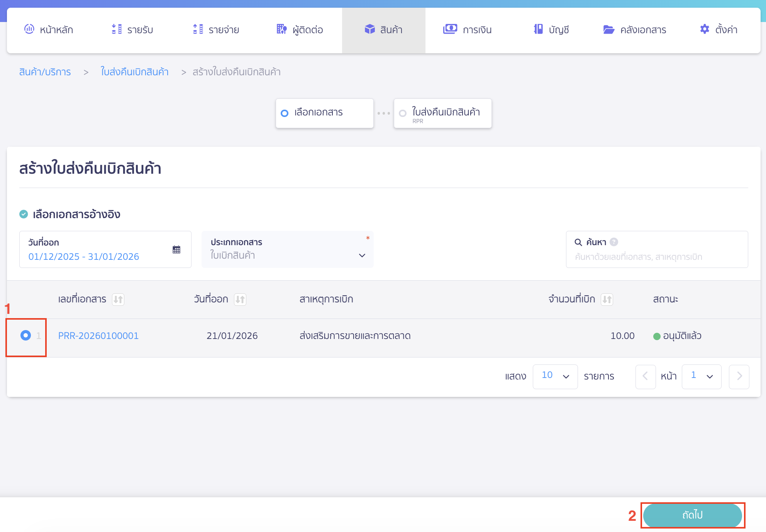Select the PRR-20260100001 document radio button

(x=25, y=335)
